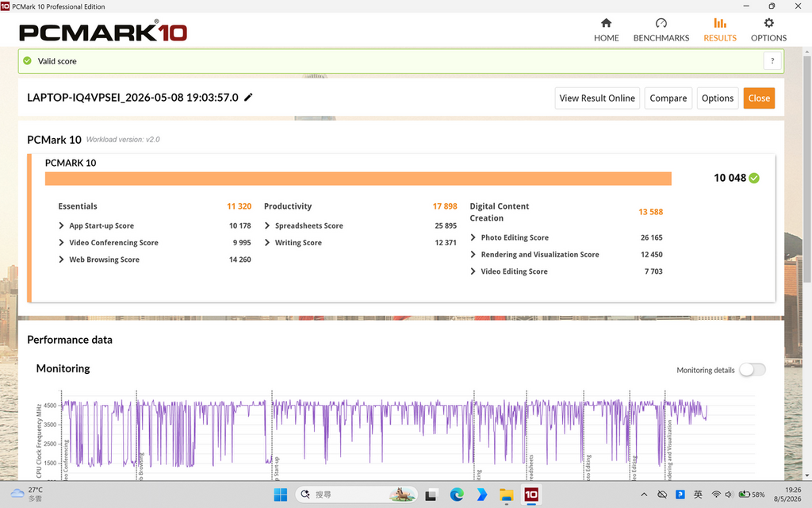Click the PCMARK 10 logo
Viewport: 812px width, 508px height.
103,31
